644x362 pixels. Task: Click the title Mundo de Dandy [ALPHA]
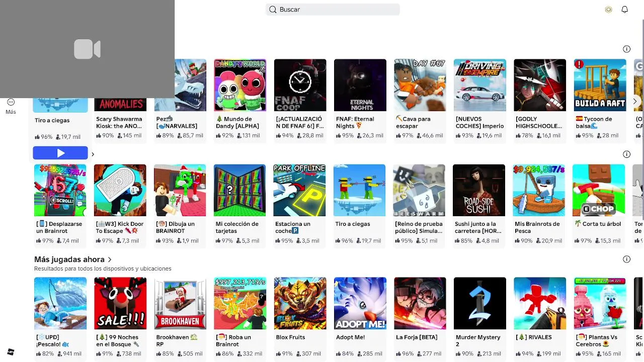pyautogui.click(x=237, y=123)
